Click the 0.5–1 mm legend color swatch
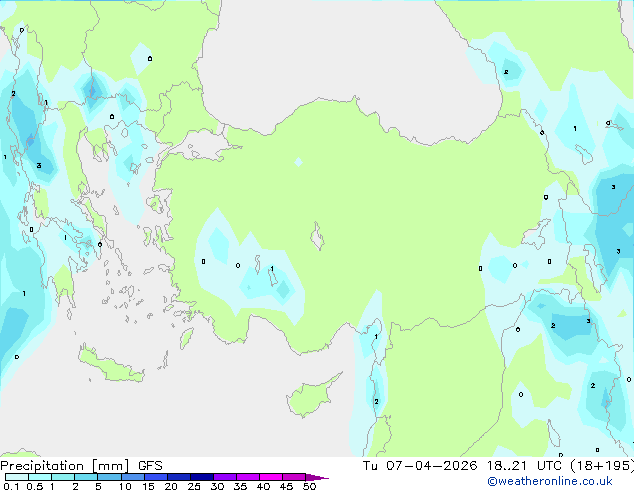The width and height of the screenshot is (634, 490). tap(40, 477)
